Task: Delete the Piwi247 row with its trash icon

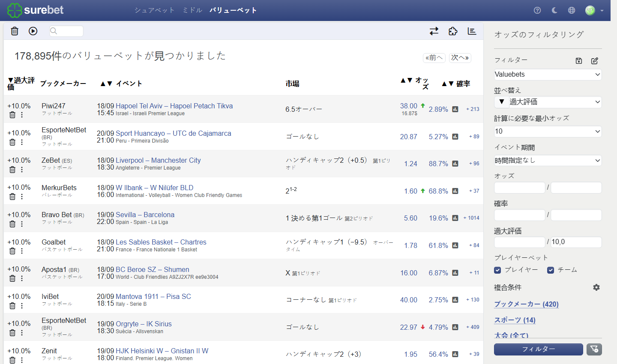Action: (12, 115)
